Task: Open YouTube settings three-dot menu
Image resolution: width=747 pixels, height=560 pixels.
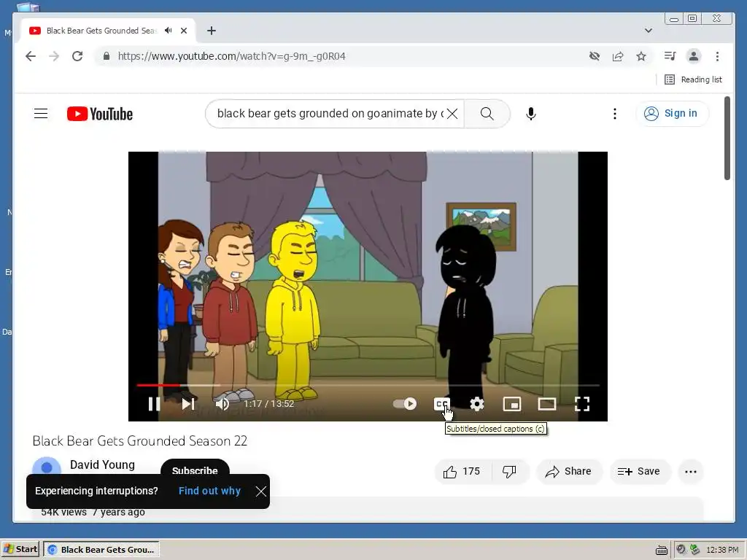Action: tap(615, 113)
